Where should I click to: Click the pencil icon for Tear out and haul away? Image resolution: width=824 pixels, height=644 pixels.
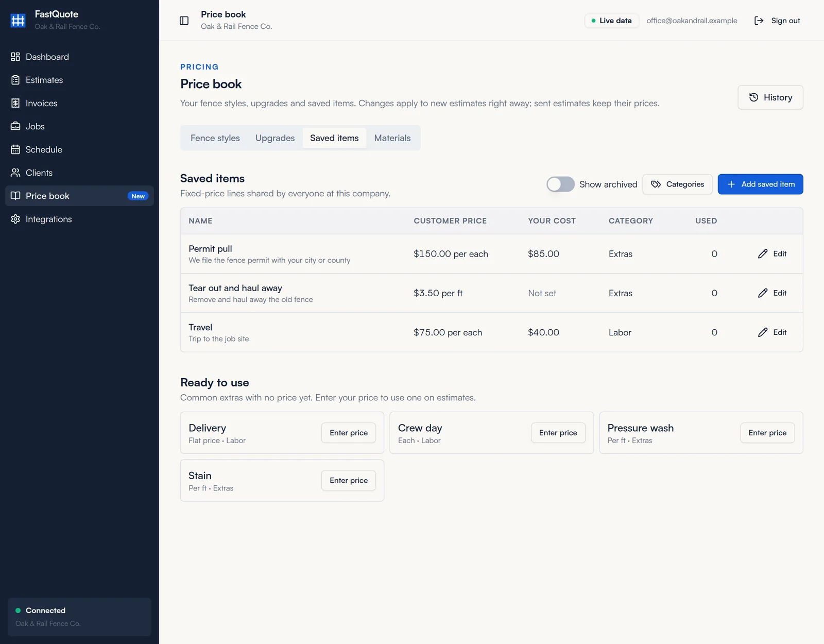click(763, 293)
